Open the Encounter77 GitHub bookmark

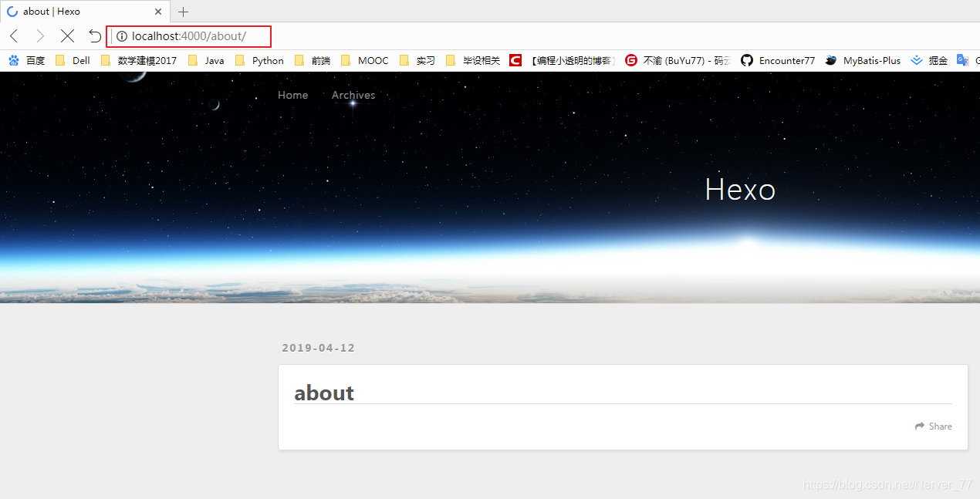(x=778, y=60)
